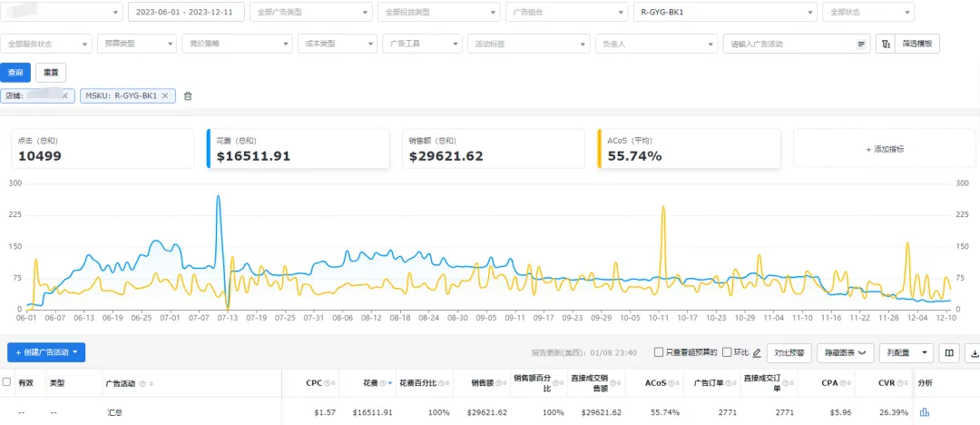Sort by 花费百分比 column

pos(446,383)
